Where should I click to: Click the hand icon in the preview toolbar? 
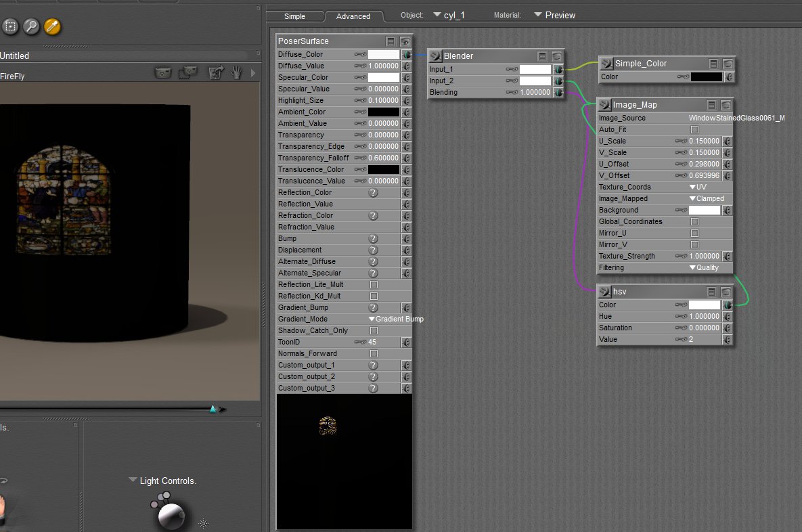click(237, 72)
